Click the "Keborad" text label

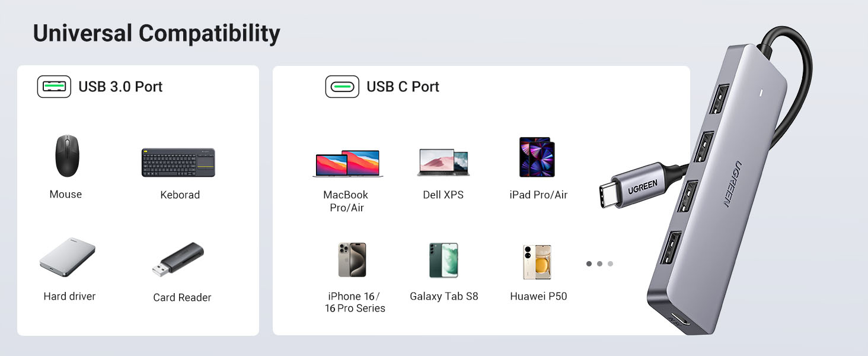(180, 195)
